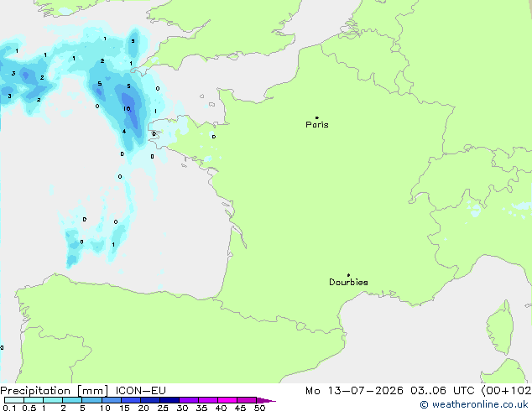Pick the 10–15 mm legend color swatch

click(111, 400)
